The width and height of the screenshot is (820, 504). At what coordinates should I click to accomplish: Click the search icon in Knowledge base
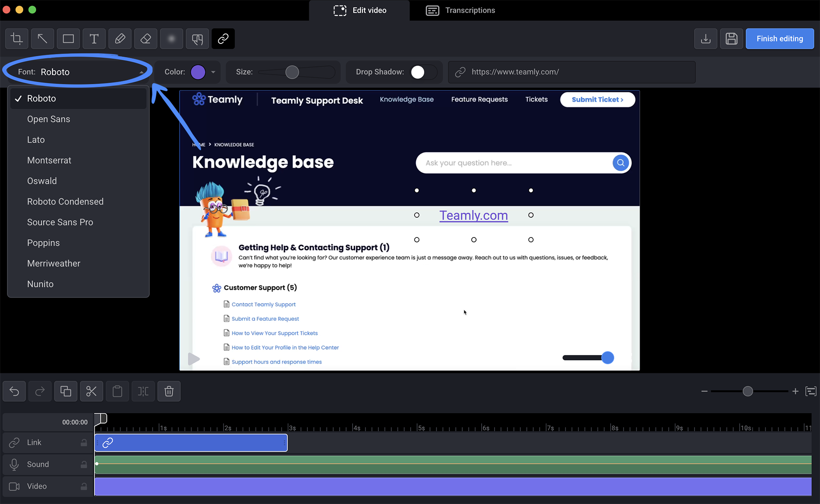click(621, 163)
